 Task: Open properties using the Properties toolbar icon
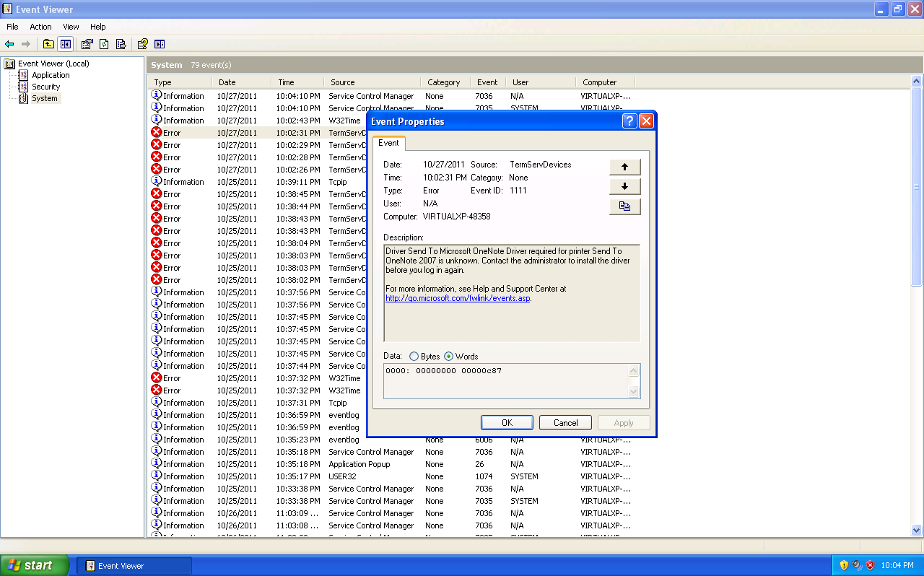pyautogui.click(x=87, y=44)
